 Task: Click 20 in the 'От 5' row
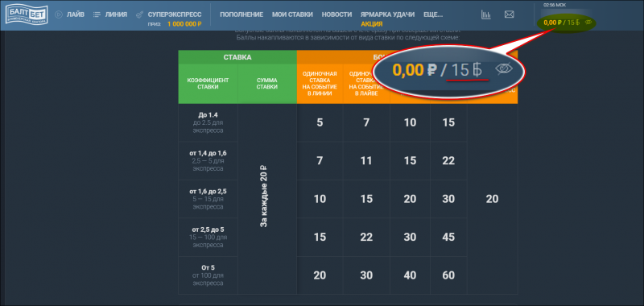[320, 275]
